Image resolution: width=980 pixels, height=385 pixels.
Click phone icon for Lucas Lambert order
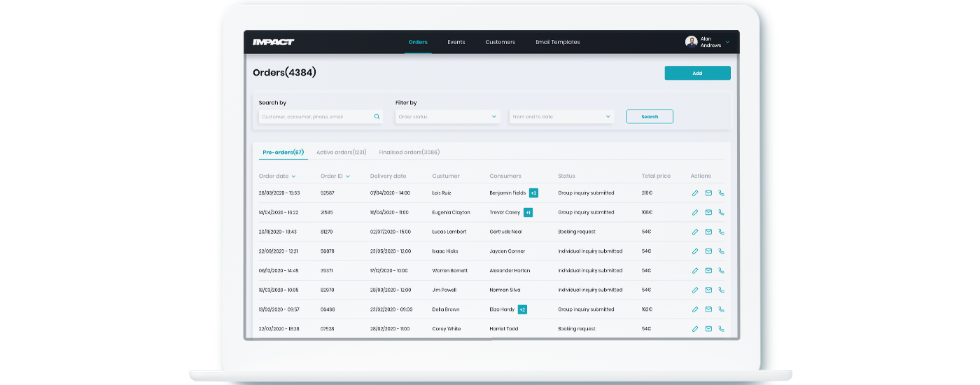pos(722,232)
